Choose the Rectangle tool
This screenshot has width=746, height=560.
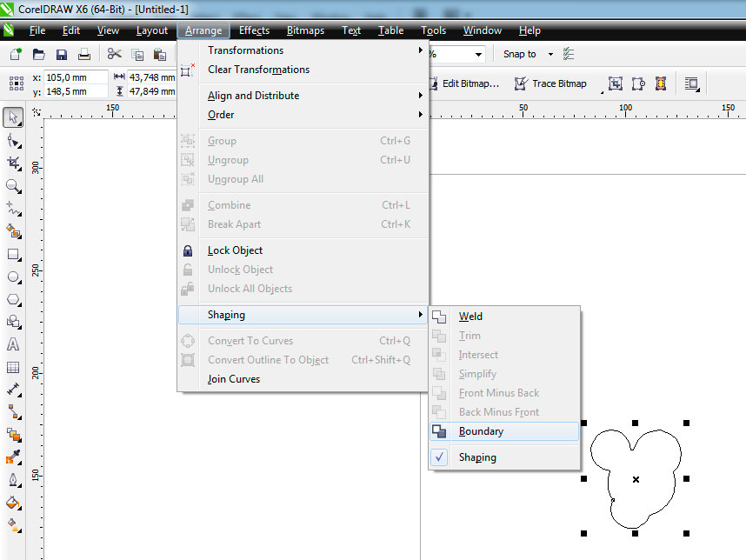click(13, 255)
